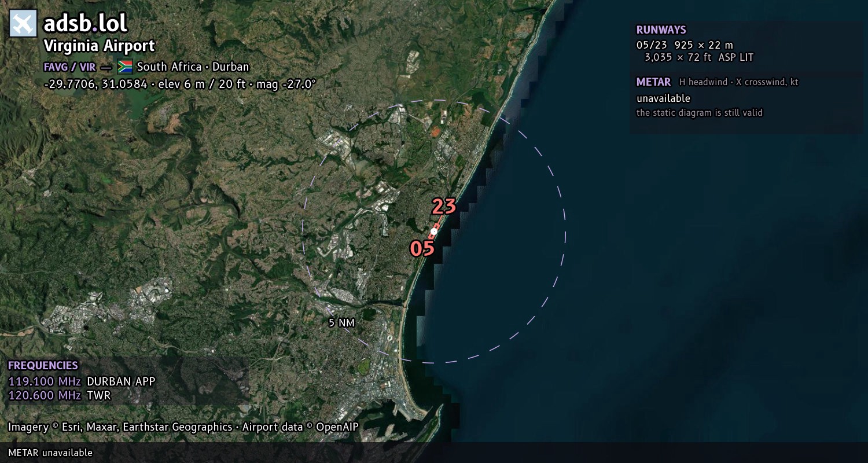Click the METAR 'unavailable' value

coord(663,98)
